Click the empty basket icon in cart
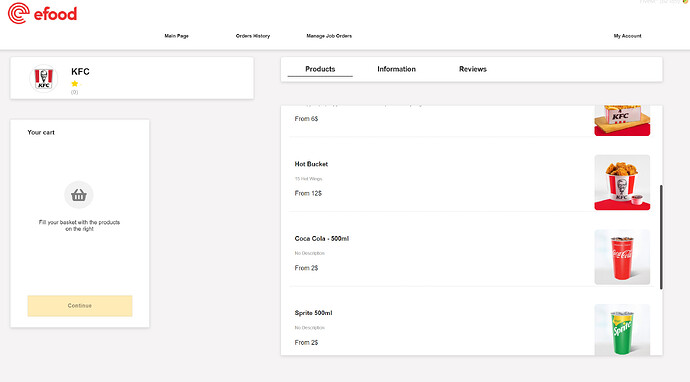Viewport: 690px width, 382px height. (79, 195)
